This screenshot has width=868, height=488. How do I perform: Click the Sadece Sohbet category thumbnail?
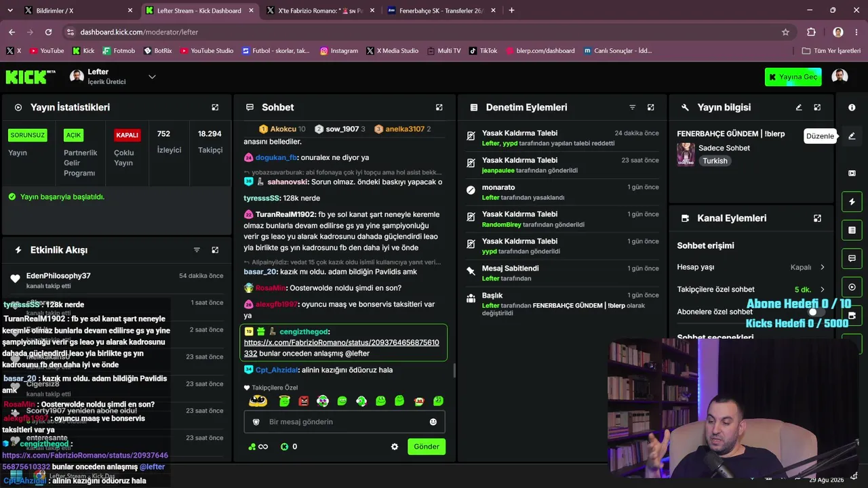pyautogui.click(x=686, y=155)
